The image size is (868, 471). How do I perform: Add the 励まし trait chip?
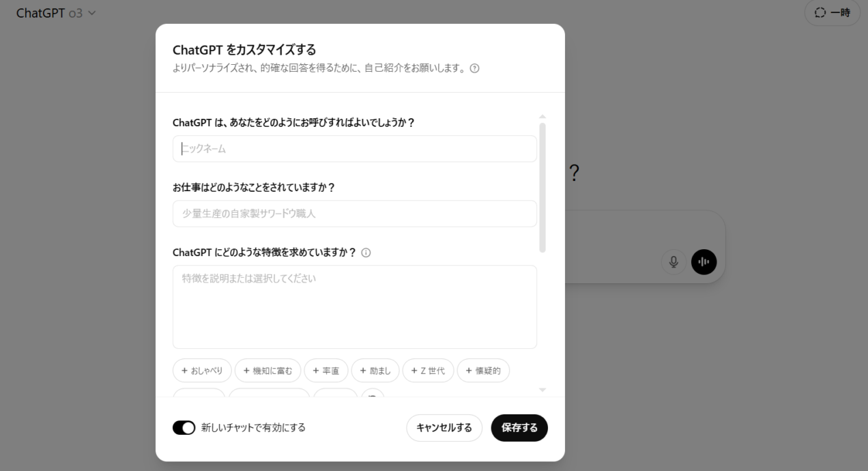coord(375,371)
